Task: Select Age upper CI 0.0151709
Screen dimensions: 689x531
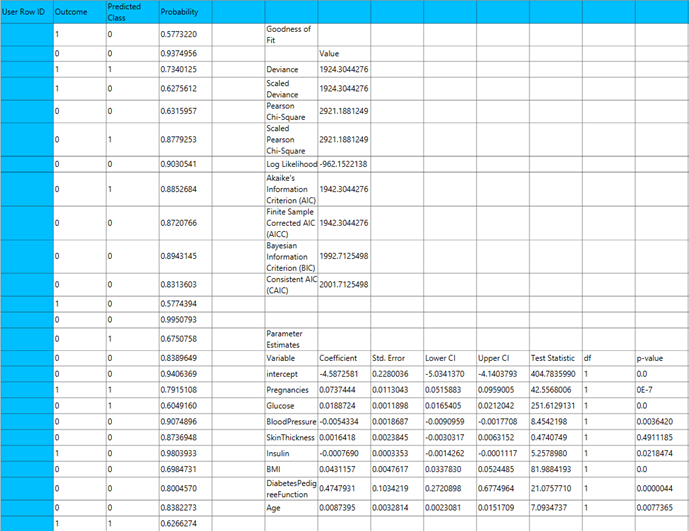Action: [x=503, y=508]
